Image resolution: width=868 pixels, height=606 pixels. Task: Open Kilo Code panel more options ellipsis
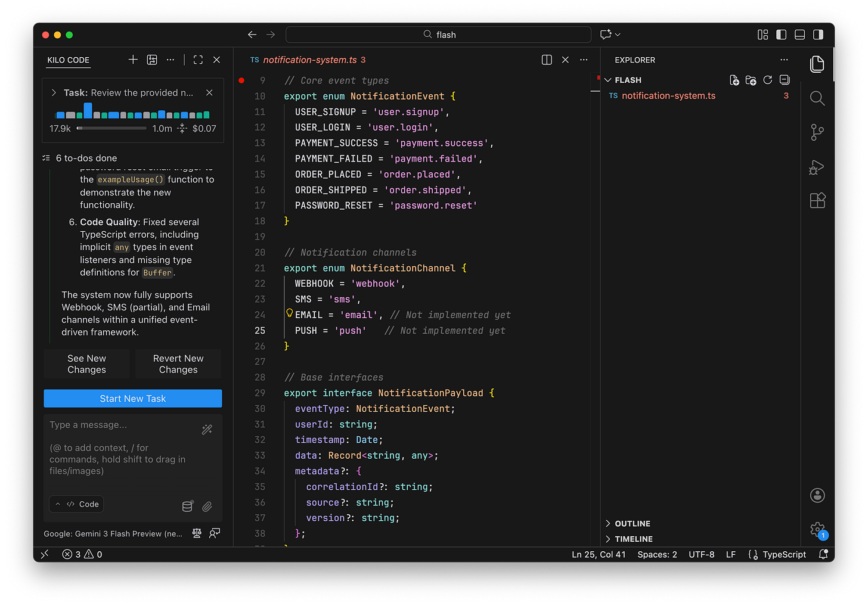coord(170,60)
